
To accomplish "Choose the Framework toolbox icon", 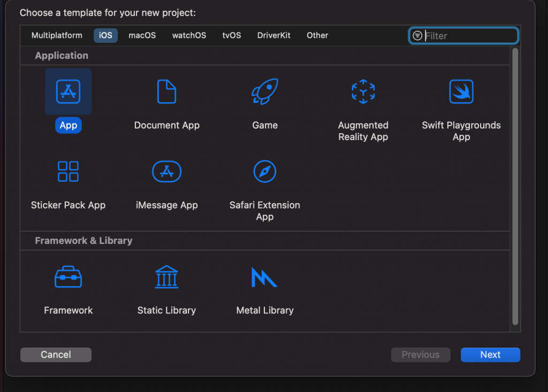I will point(68,276).
